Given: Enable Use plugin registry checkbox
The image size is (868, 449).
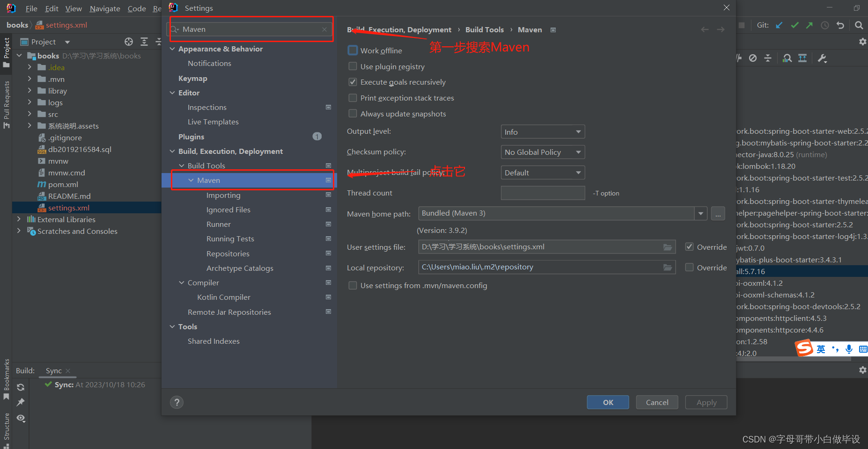Looking at the screenshot, I should (353, 66).
